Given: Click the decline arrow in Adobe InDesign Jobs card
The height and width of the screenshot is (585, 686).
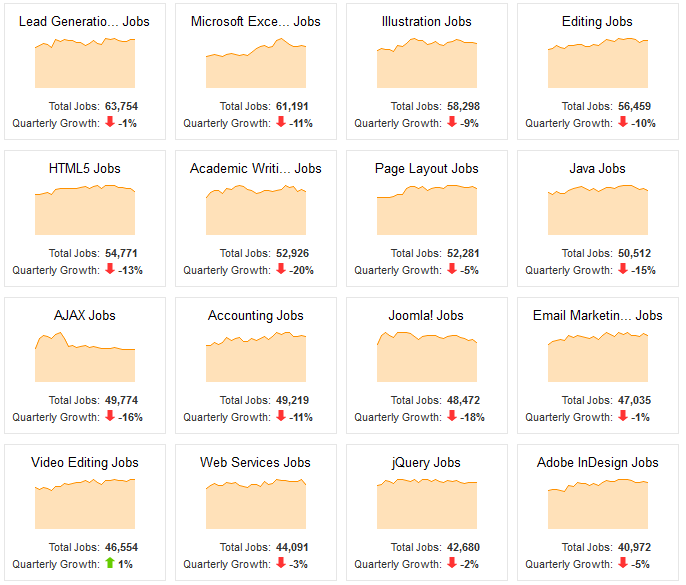Looking at the screenshot, I should point(623,563).
